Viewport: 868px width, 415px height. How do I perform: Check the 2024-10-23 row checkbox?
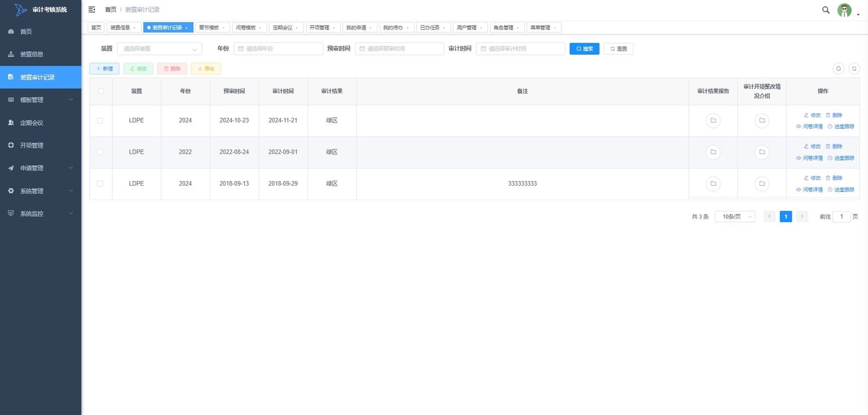point(100,121)
